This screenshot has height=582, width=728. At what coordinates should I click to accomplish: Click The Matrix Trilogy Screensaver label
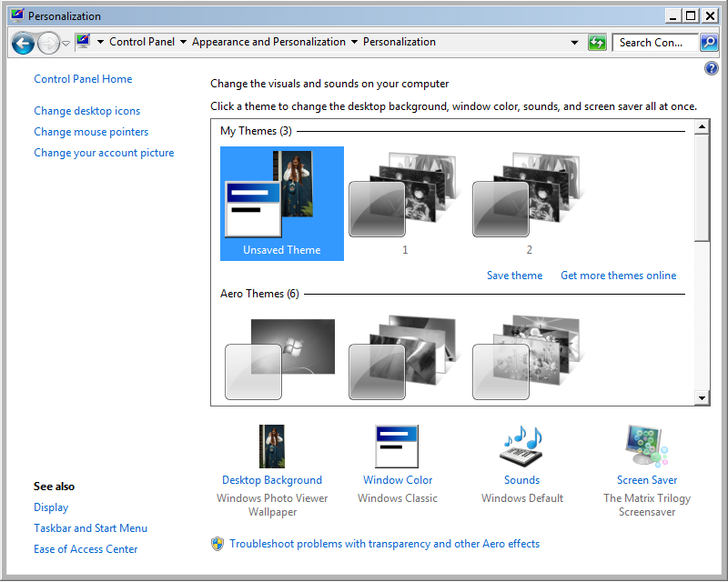647,505
